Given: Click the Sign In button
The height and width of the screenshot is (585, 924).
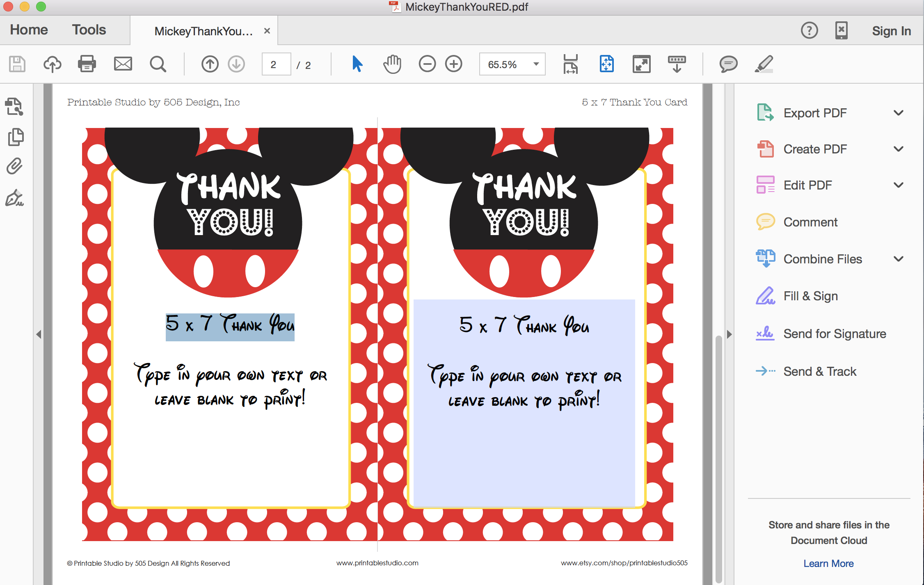Looking at the screenshot, I should click(x=891, y=30).
